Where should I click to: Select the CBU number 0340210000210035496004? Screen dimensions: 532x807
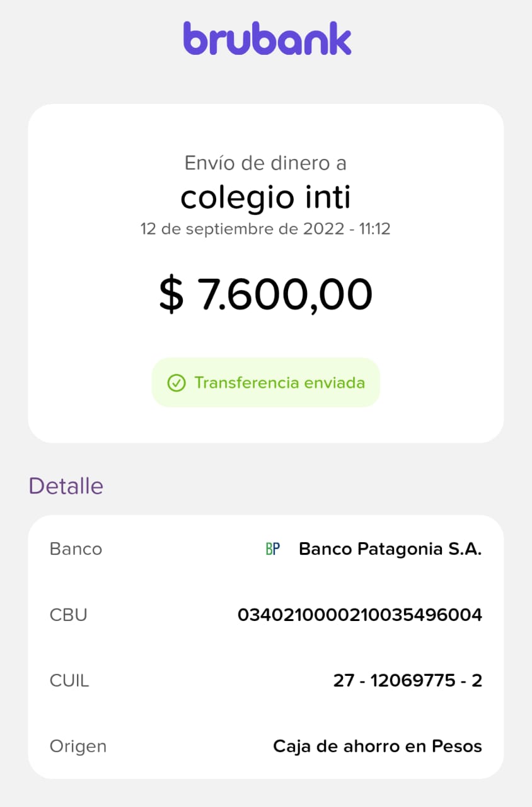coord(359,615)
